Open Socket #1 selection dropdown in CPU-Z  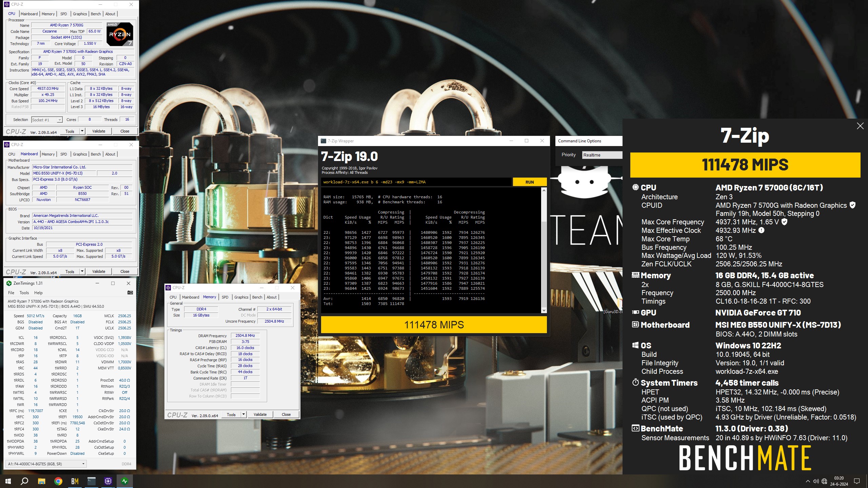pos(47,120)
